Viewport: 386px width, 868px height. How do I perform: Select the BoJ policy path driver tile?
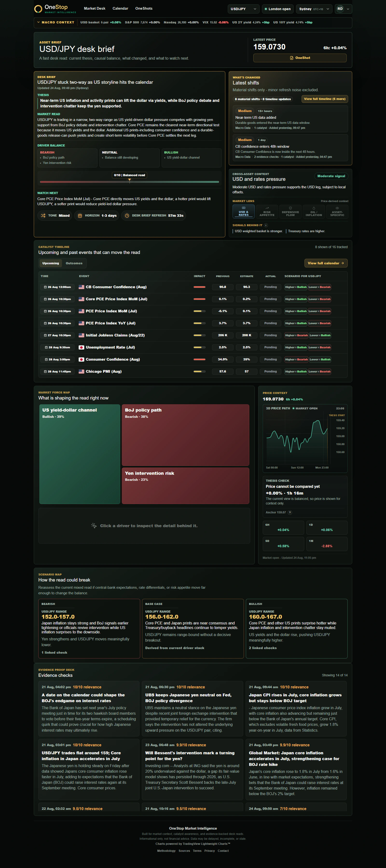click(x=185, y=435)
